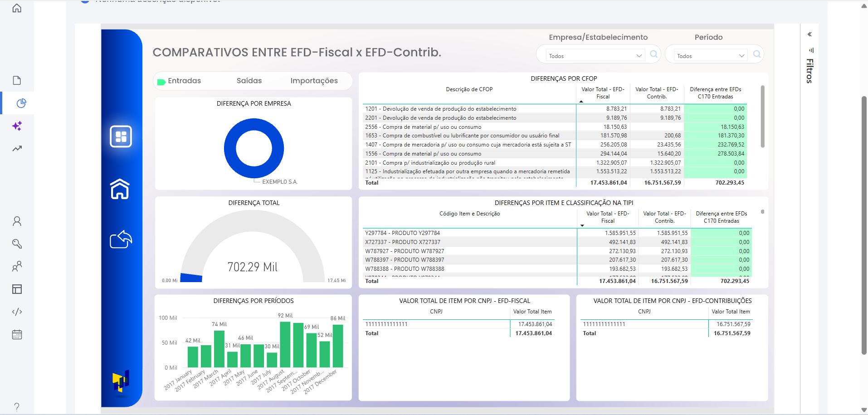The height and width of the screenshot is (415, 868).
Task: Open the pie chart reports icon
Action: click(x=21, y=103)
